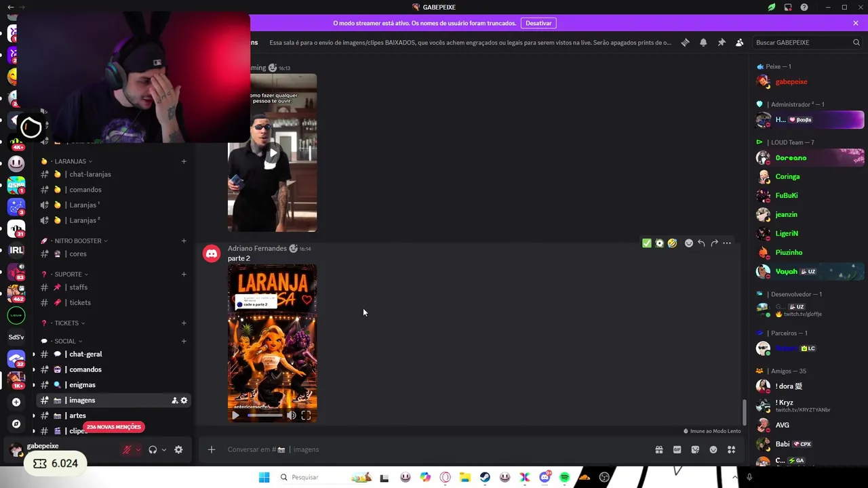Play the LARANJA video from Adriano Fernandes

(235, 415)
